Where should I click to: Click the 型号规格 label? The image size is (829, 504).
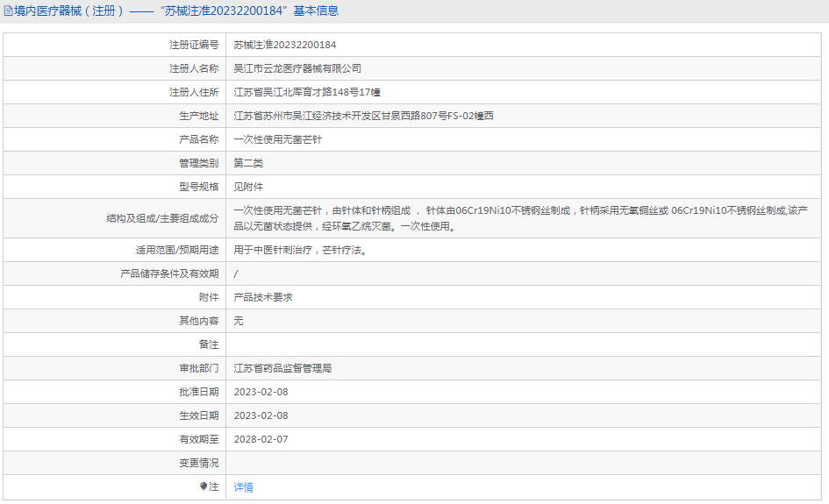click(x=199, y=187)
